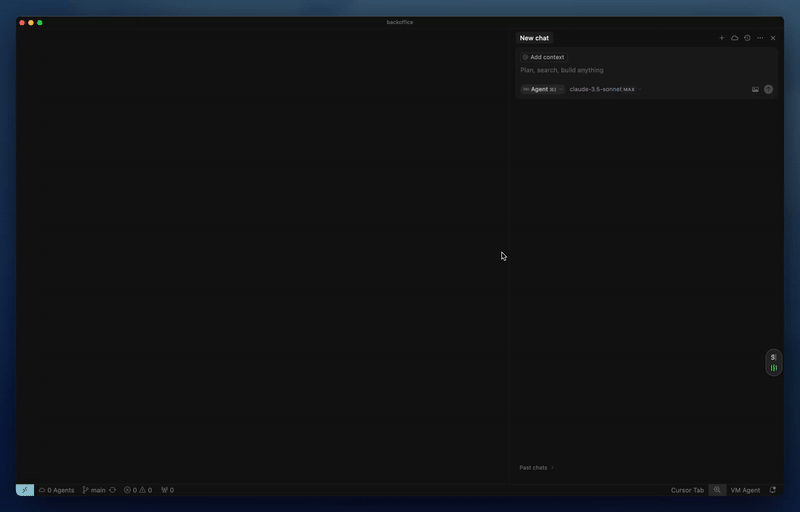Image resolution: width=800 pixels, height=512 pixels.
Task: Send the message with the arrow button
Action: click(768, 89)
